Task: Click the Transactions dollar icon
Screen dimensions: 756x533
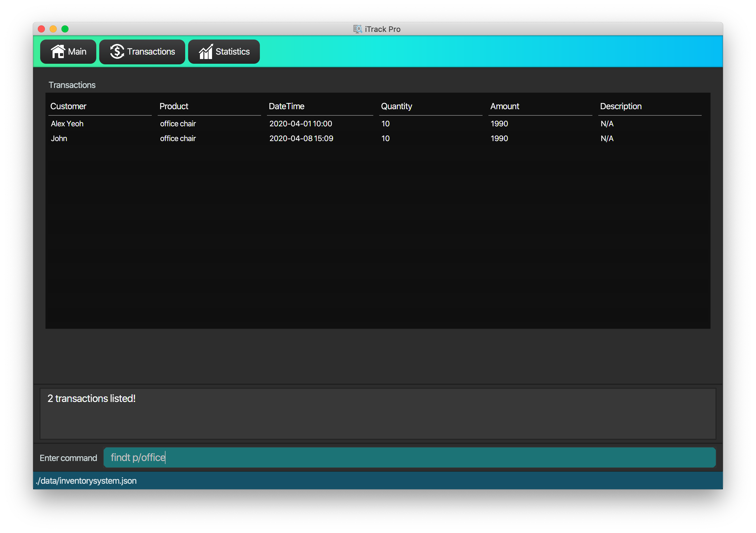Action: pos(117,51)
